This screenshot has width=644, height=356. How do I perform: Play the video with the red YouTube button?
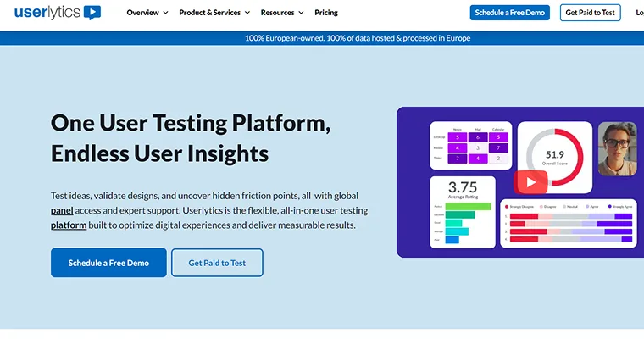point(530,182)
